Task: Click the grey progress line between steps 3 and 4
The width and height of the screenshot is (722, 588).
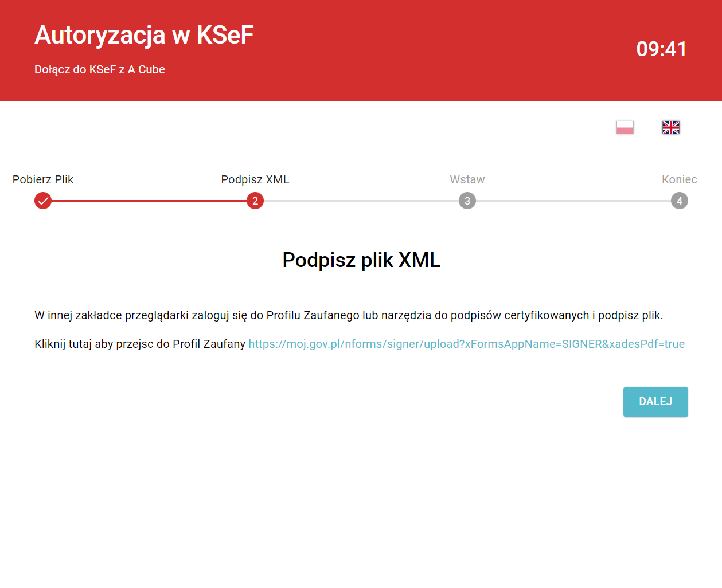Action: point(573,201)
